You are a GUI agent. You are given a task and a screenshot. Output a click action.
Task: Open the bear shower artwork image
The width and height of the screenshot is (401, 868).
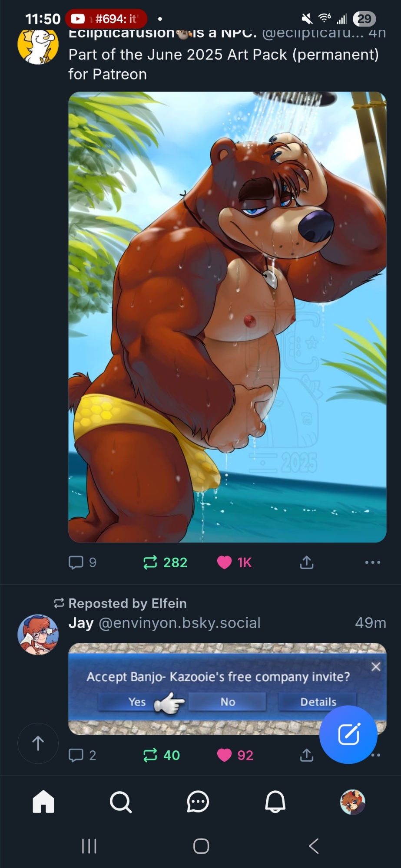(x=227, y=317)
